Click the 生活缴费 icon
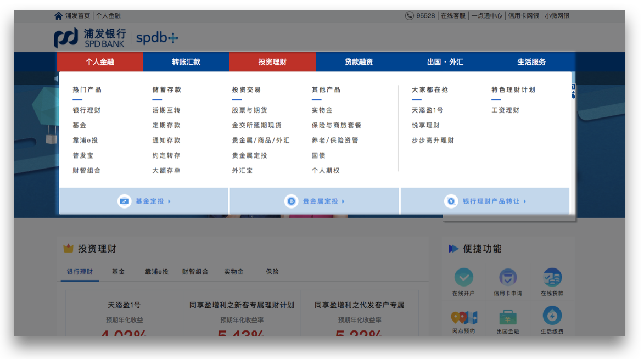This screenshot has height=359, width=644. coord(552,316)
